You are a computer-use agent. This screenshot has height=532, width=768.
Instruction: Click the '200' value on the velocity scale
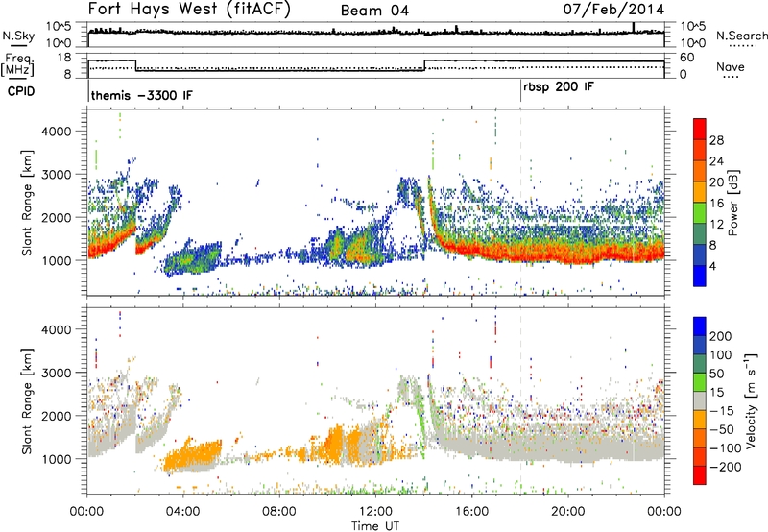720,336
